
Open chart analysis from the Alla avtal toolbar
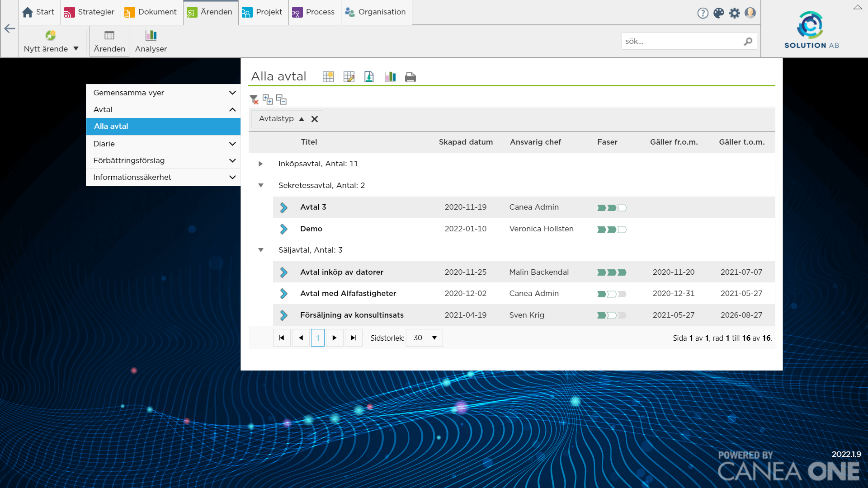coord(390,77)
